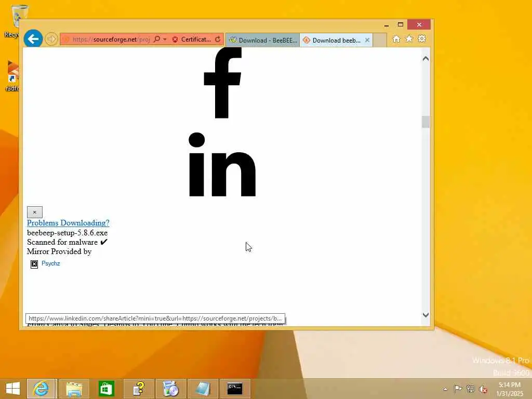Click the large LinkedIn share icon
The width and height of the screenshot is (532, 399).
coord(222,164)
